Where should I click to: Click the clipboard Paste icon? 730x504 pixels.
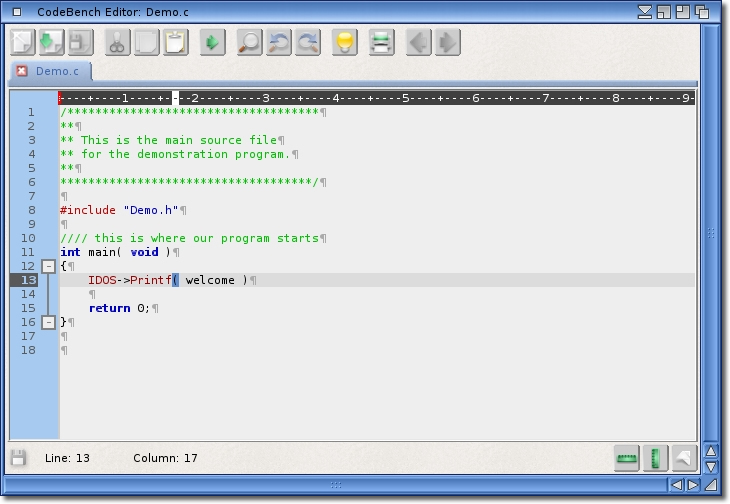pyautogui.click(x=176, y=42)
